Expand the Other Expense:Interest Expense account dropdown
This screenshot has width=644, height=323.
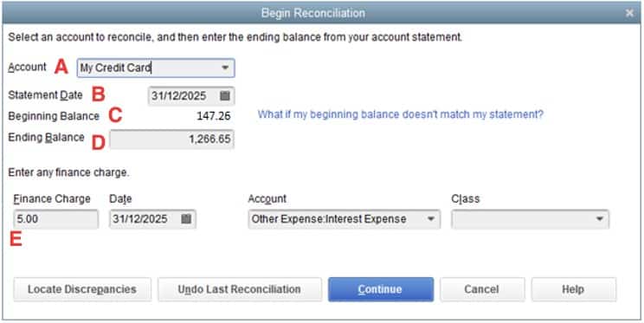[x=430, y=219]
